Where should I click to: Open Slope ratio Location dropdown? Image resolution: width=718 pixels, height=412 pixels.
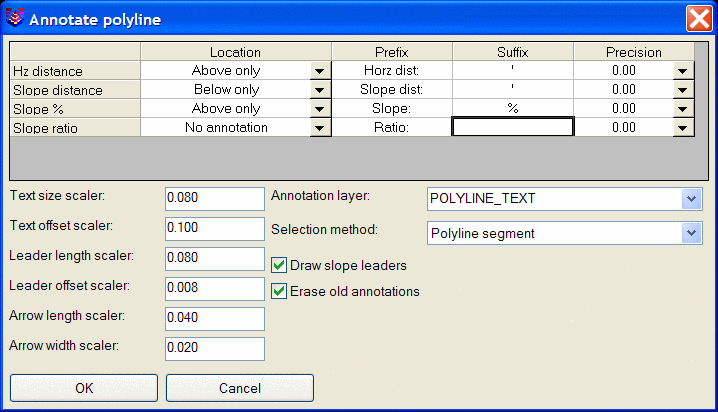coord(320,128)
